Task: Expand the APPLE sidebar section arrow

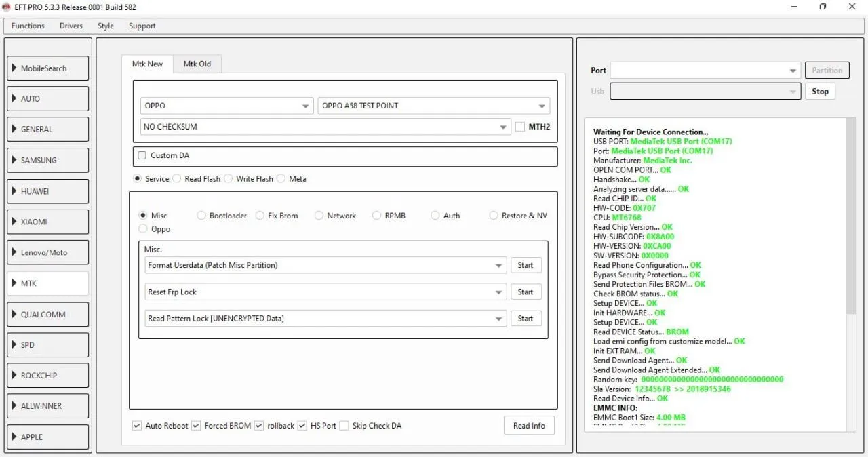Action: tap(14, 437)
